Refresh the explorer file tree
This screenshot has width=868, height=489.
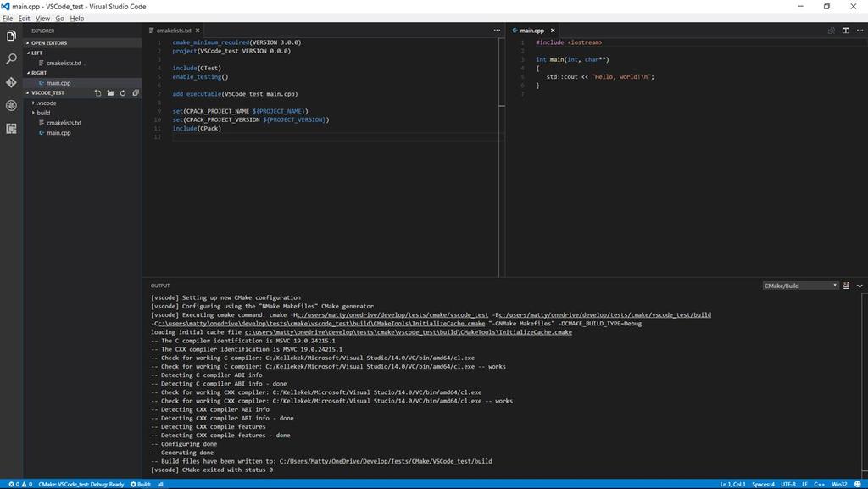[123, 93]
